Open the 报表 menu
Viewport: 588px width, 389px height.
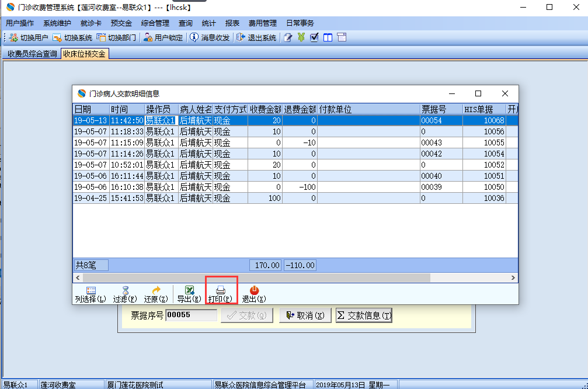(x=232, y=23)
